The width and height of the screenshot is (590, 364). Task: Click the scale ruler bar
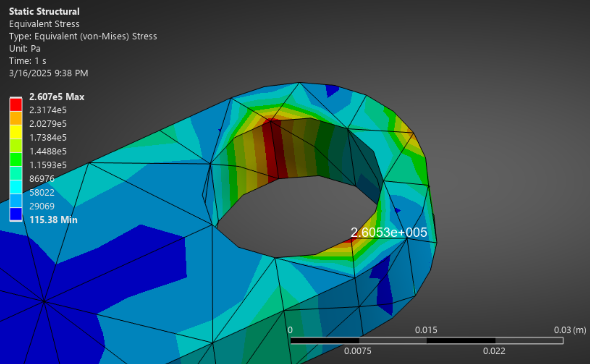point(427,341)
